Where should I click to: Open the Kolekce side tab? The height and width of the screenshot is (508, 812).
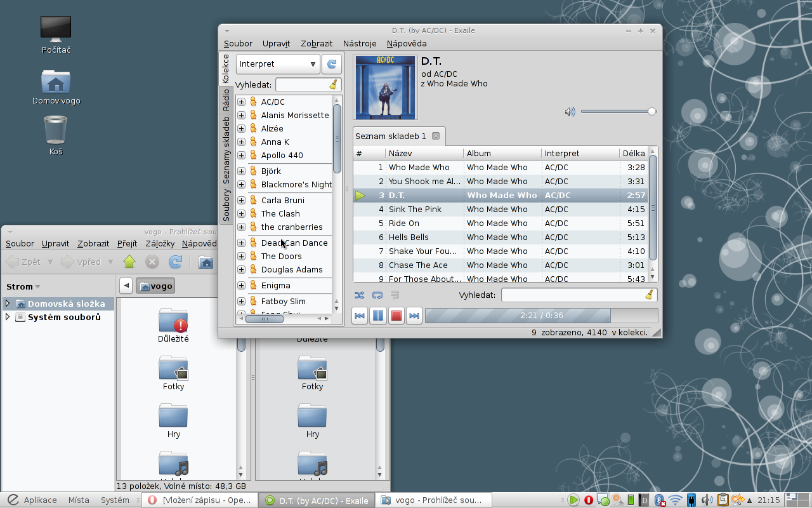(x=226, y=69)
